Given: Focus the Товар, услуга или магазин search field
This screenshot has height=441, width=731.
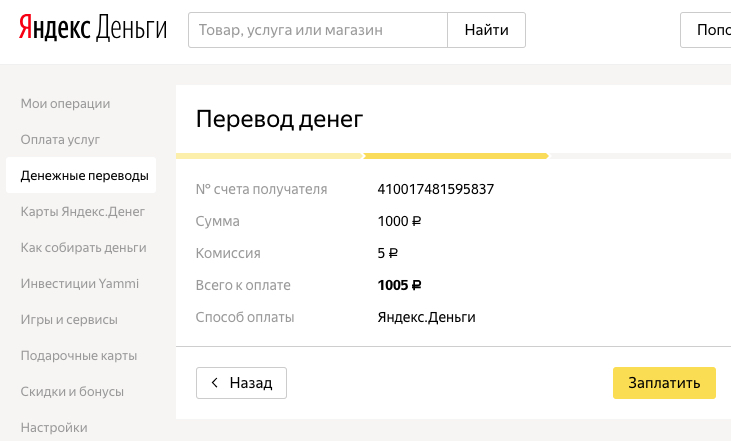Looking at the screenshot, I should [318, 30].
